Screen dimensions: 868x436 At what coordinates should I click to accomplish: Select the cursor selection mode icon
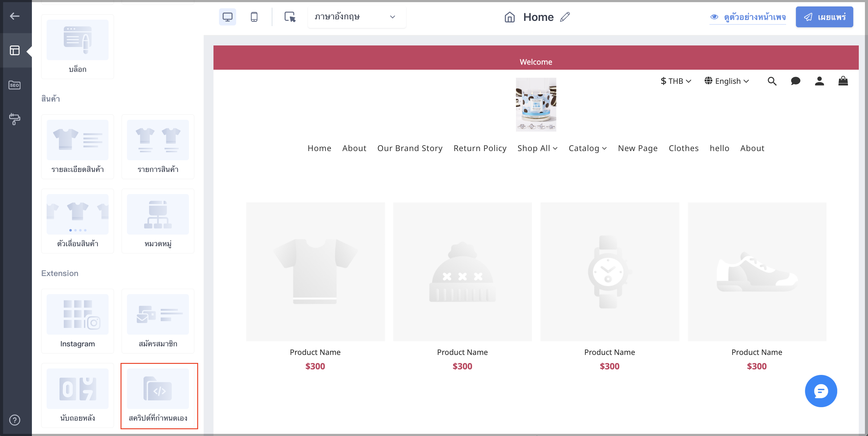tap(290, 17)
